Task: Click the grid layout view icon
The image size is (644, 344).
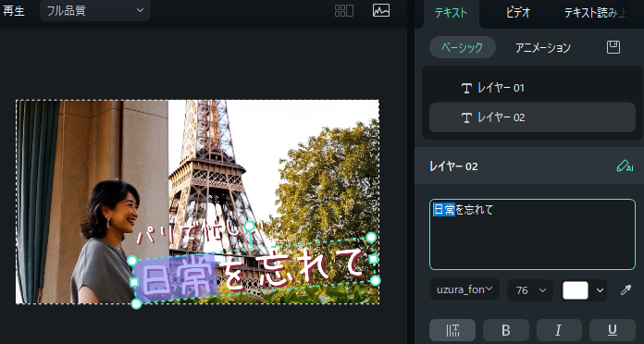Action: tap(344, 11)
